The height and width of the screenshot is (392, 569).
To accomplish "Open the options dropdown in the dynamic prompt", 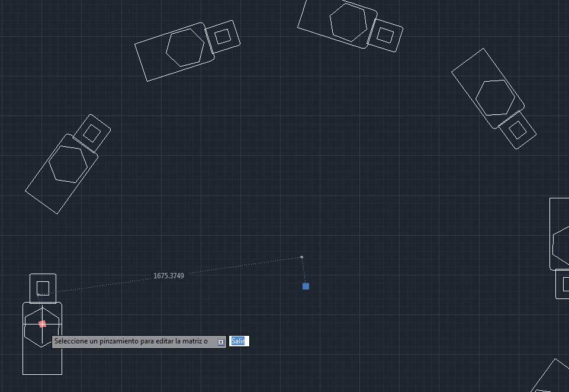I will 221,342.
